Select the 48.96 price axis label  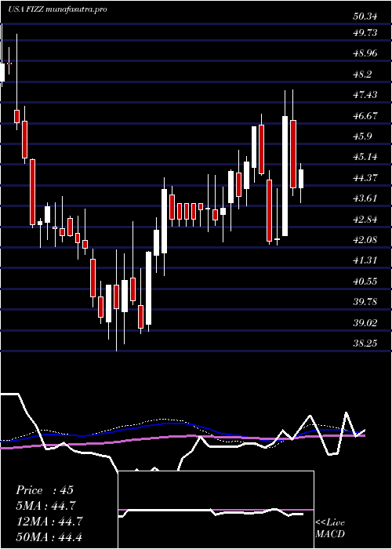[365, 53]
